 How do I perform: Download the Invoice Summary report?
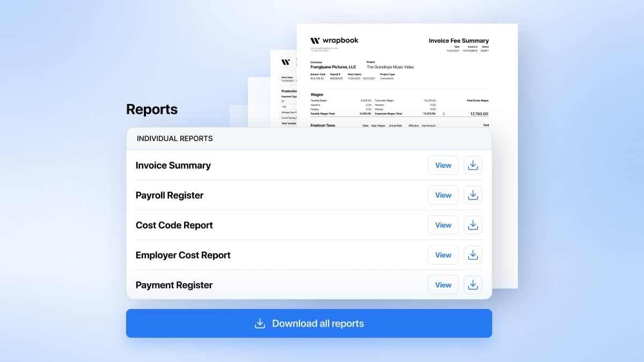pyautogui.click(x=473, y=165)
